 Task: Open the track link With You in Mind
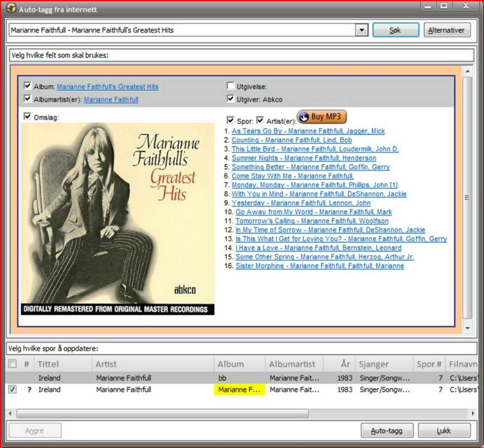319,194
